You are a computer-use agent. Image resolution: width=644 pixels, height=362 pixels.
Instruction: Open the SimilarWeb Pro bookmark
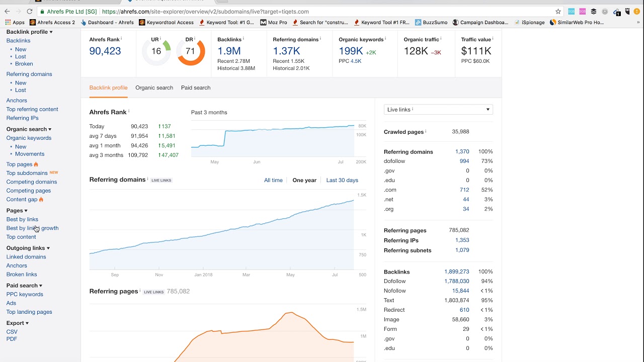pos(577,22)
